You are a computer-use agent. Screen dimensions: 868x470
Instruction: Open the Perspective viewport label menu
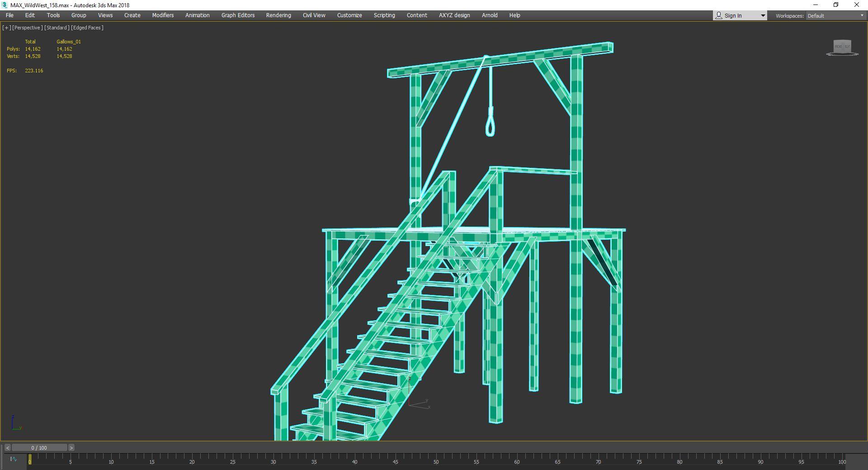pos(27,28)
